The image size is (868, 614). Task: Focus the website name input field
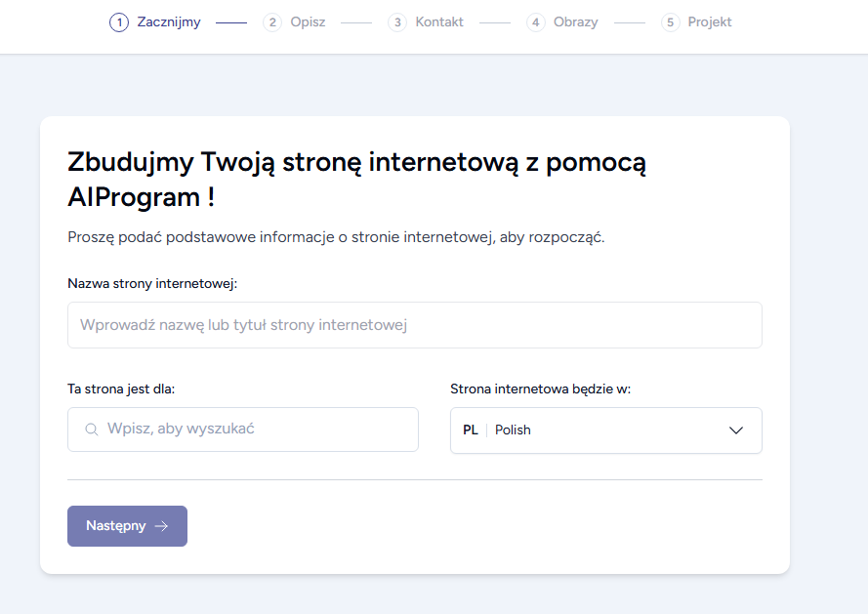(x=415, y=325)
